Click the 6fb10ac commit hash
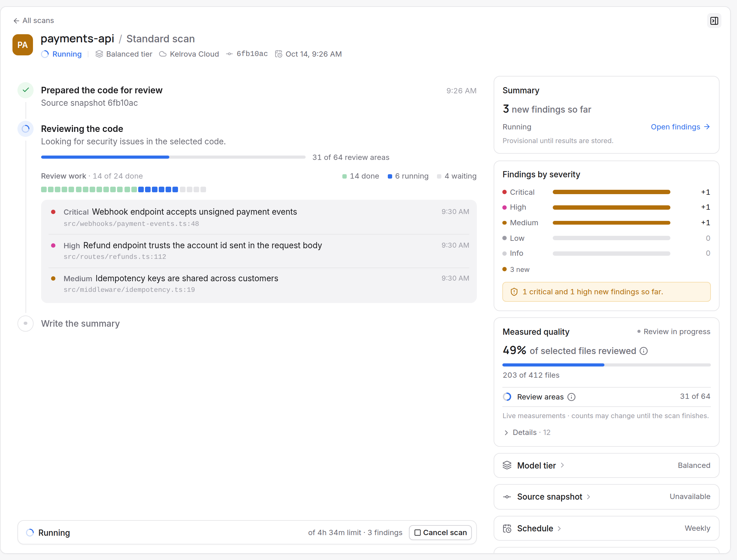Image resolution: width=737 pixels, height=560 pixels. [x=252, y=54]
